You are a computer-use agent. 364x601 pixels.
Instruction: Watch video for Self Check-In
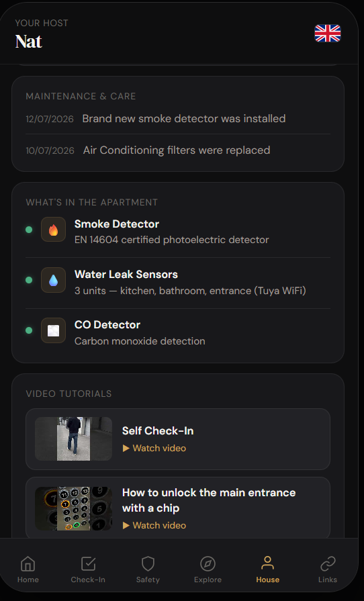pos(154,448)
